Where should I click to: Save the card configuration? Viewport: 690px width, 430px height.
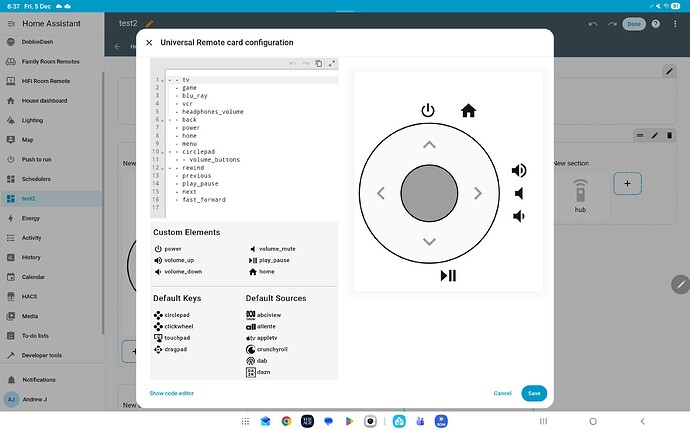point(534,393)
